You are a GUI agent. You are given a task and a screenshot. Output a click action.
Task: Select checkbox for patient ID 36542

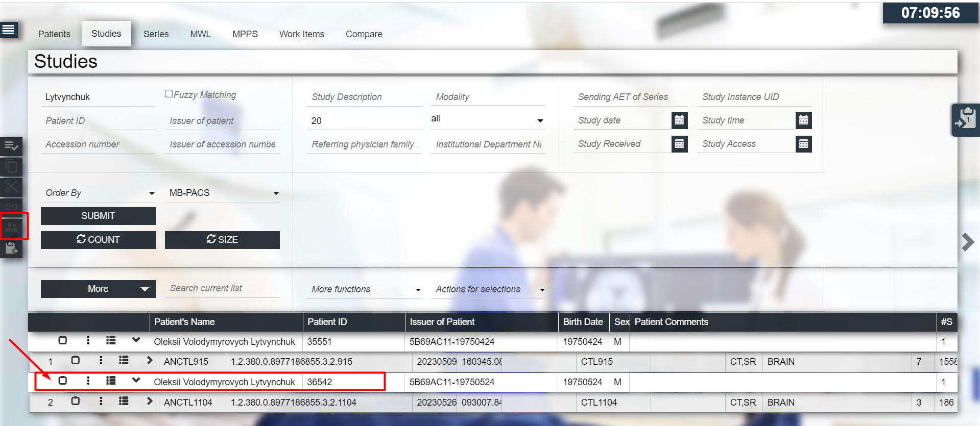[x=63, y=381]
